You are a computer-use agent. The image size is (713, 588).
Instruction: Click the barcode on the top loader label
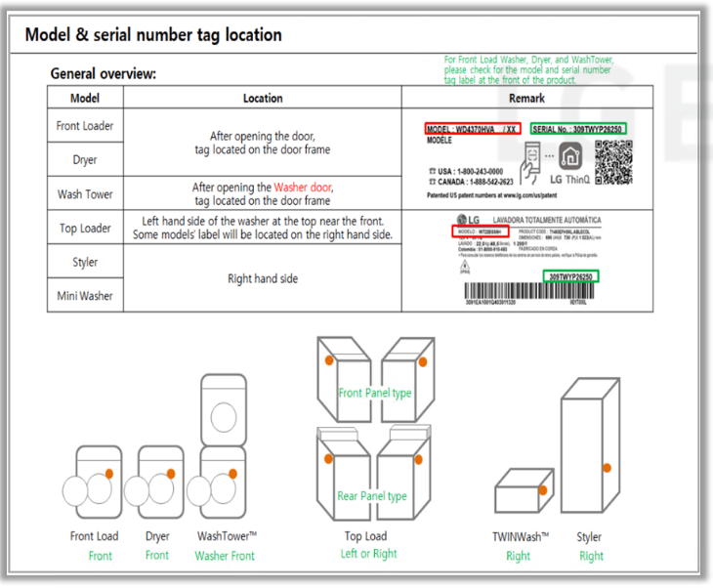(528, 291)
